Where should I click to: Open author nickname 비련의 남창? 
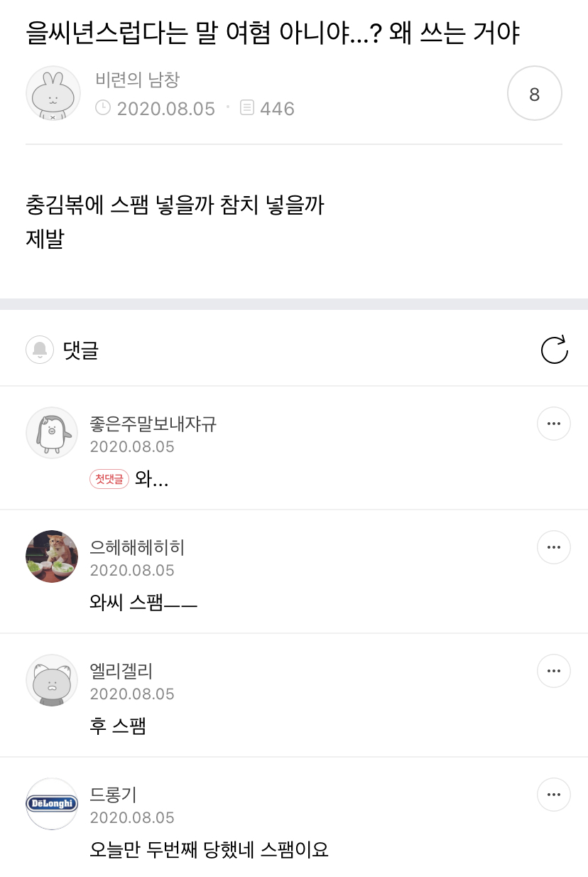137,80
